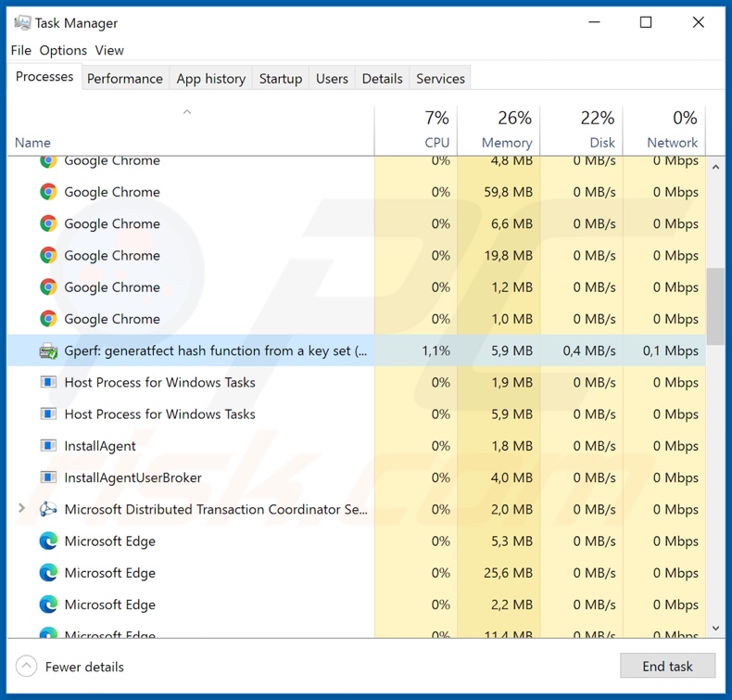Select Microsoft Distributed Transaction Coordinator name
Screen dimensions: 732x700
(x=216, y=510)
